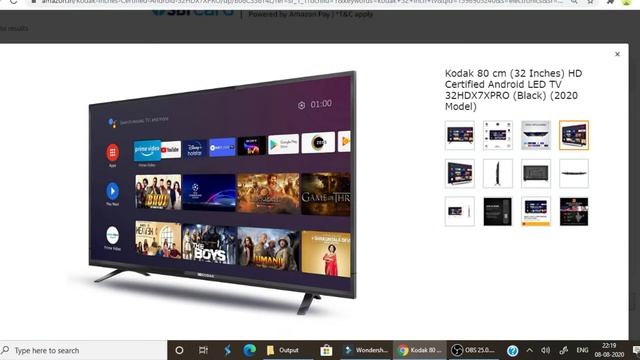Select the thumbnail with yellow bottom banner
The image size is (640, 360).
(x=536, y=211)
